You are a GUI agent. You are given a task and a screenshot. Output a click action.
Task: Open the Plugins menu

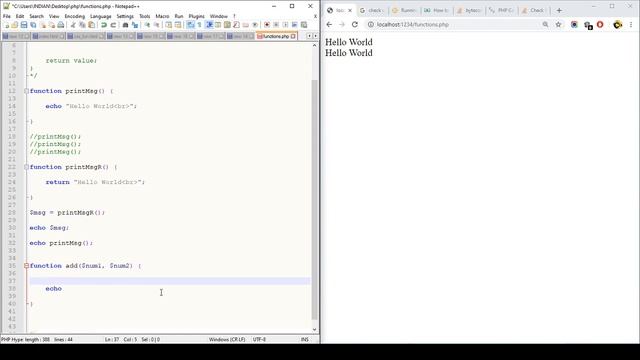point(196,16)
